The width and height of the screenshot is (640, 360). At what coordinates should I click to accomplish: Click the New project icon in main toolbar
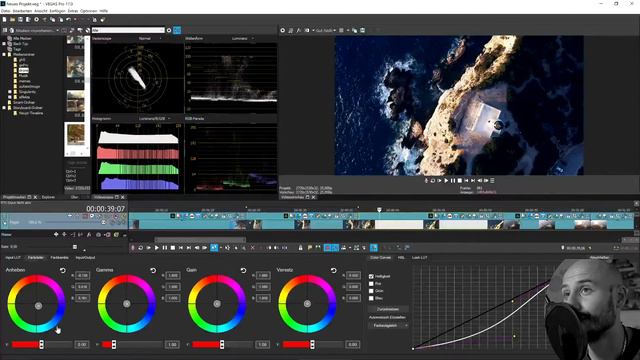[x=4, y=19]
